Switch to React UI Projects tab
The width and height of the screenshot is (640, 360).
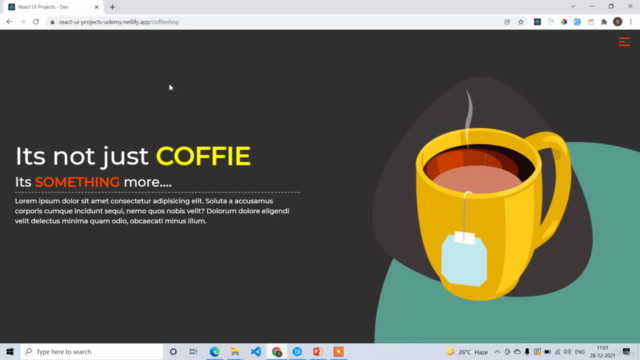[x=52, y=7]
